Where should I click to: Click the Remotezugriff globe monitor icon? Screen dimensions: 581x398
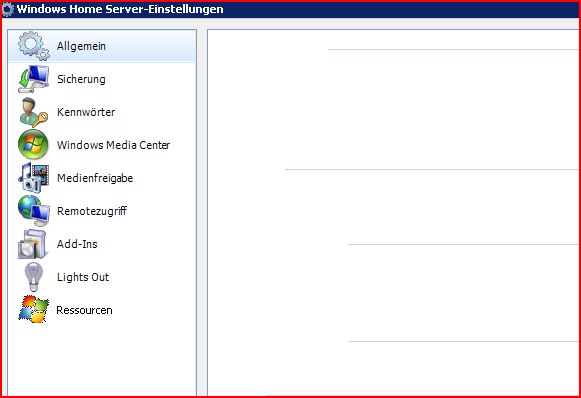(x=34, y=210)
